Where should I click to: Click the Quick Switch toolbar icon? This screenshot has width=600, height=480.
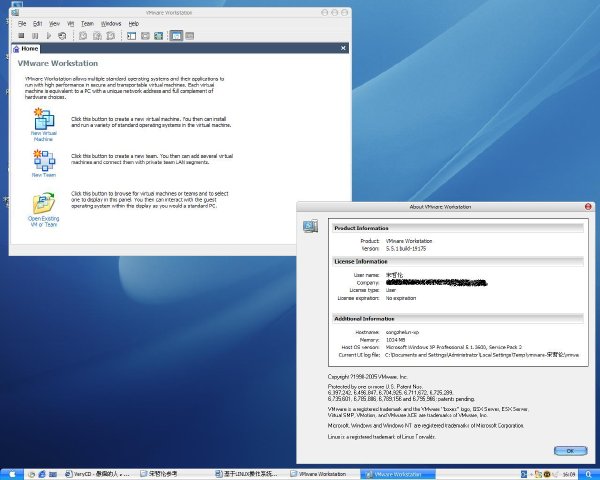click(x=145, y=36)
